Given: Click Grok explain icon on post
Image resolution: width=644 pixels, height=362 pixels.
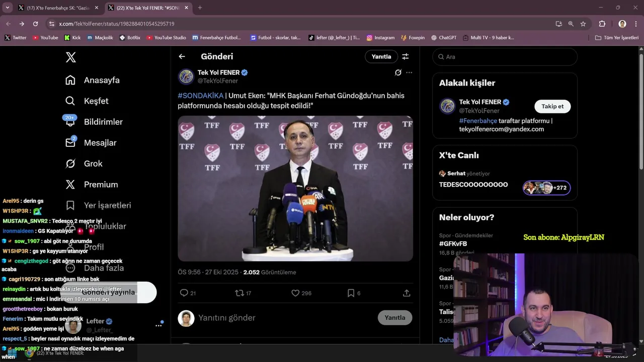Looking at the screenshot, I should click(398, 72).
